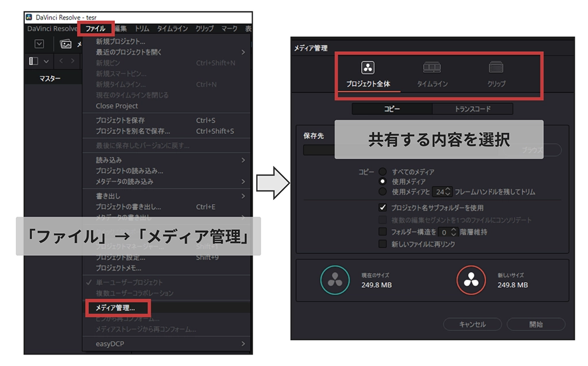Open the ファイル menu

click(96, 29)
